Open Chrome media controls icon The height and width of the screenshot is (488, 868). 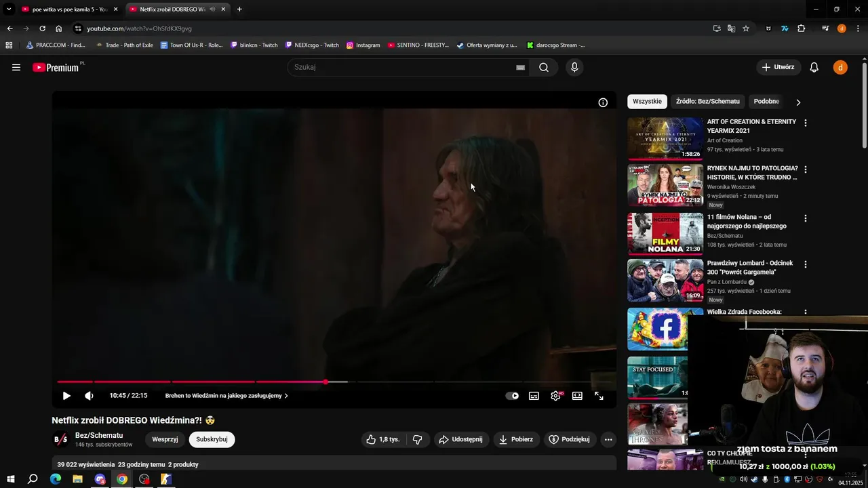click(x=825, y=28)
